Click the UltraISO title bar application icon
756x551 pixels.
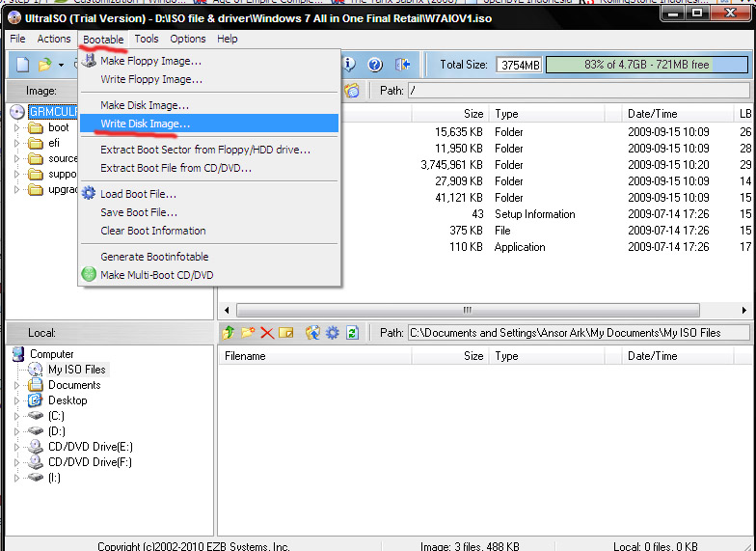[x=14, y=18]
